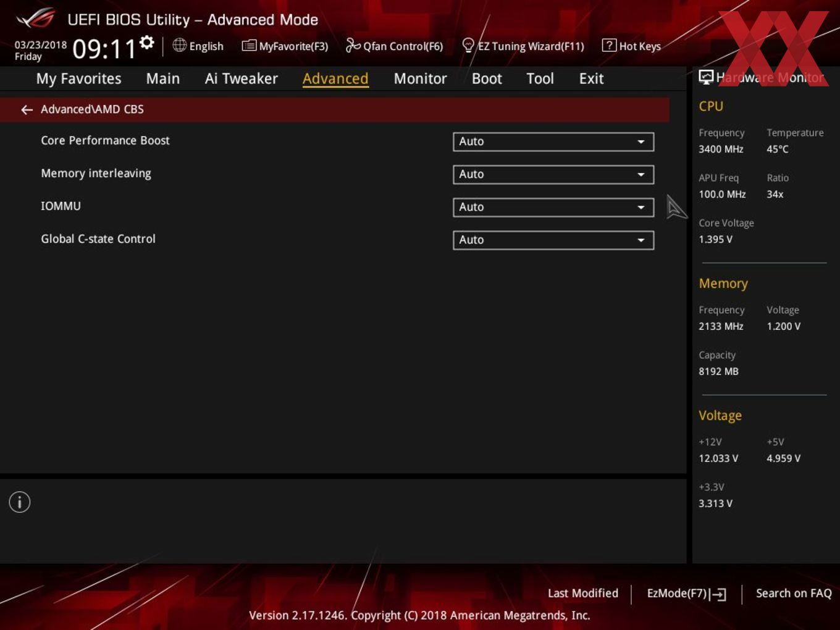
Task: Show Hot Keys text
Action: pyautogui.click(x=640, y=46)
